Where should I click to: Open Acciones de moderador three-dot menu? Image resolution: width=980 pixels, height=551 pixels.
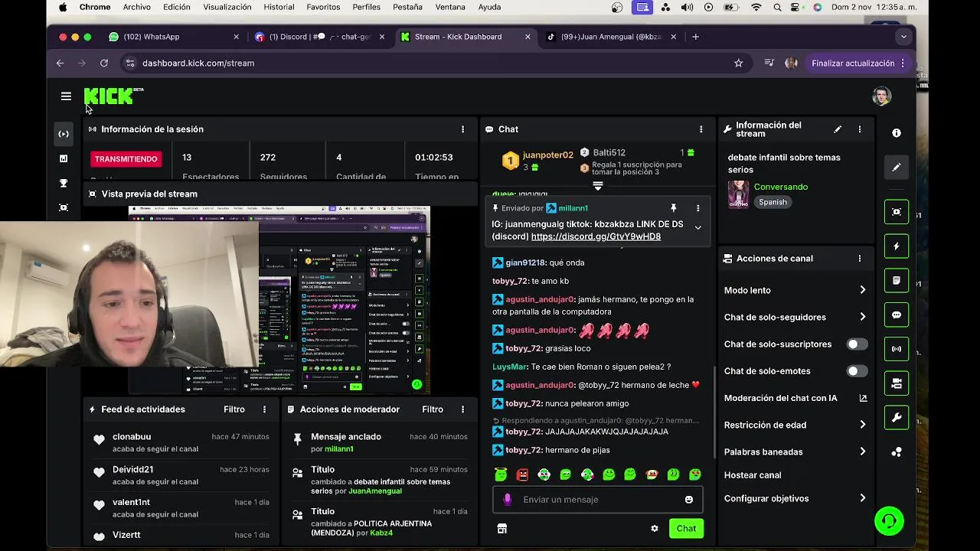462,409
